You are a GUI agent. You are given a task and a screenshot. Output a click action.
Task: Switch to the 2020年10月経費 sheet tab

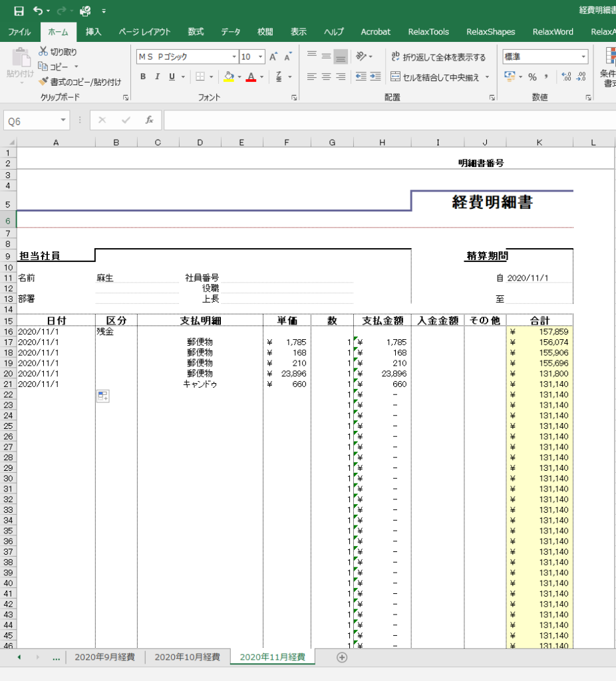tap(187, 657)
